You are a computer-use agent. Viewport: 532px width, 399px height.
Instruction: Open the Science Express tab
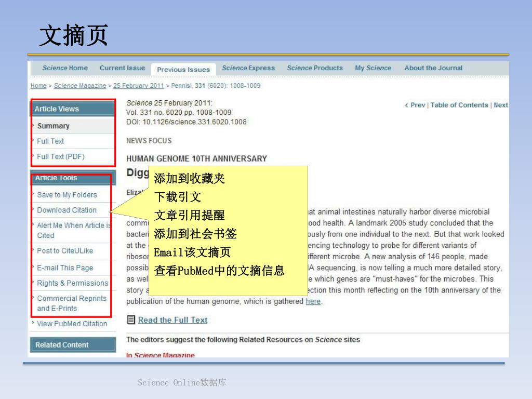coord(248,68)
